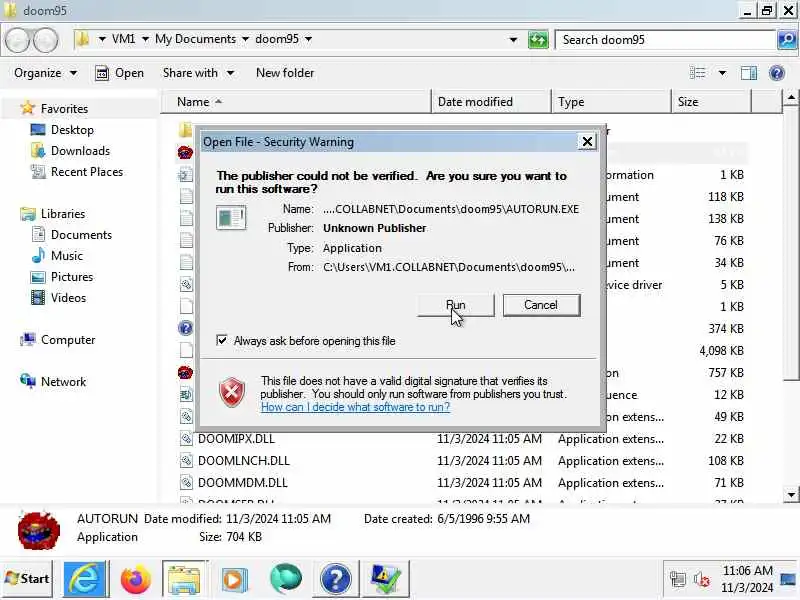Click DOOMIPX.DLL file icon
The height and width of the screenshot is (600, 800).
pos(186,439)
